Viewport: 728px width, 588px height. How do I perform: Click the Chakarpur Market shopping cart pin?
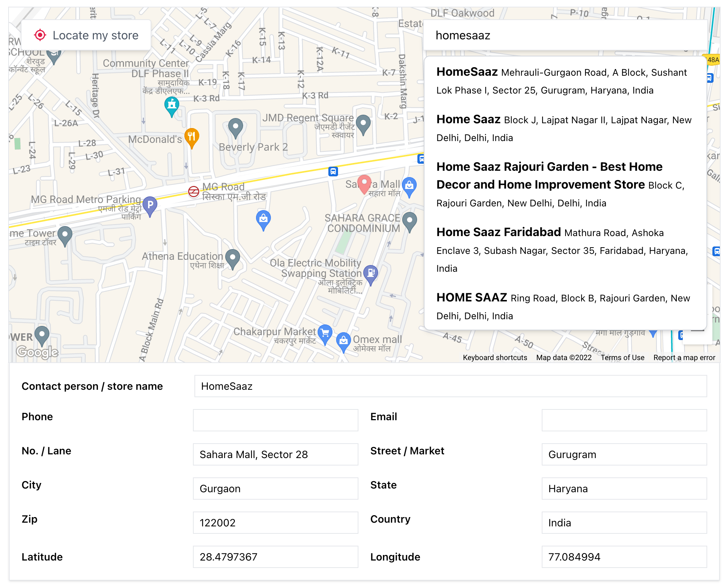pos(325,333)
